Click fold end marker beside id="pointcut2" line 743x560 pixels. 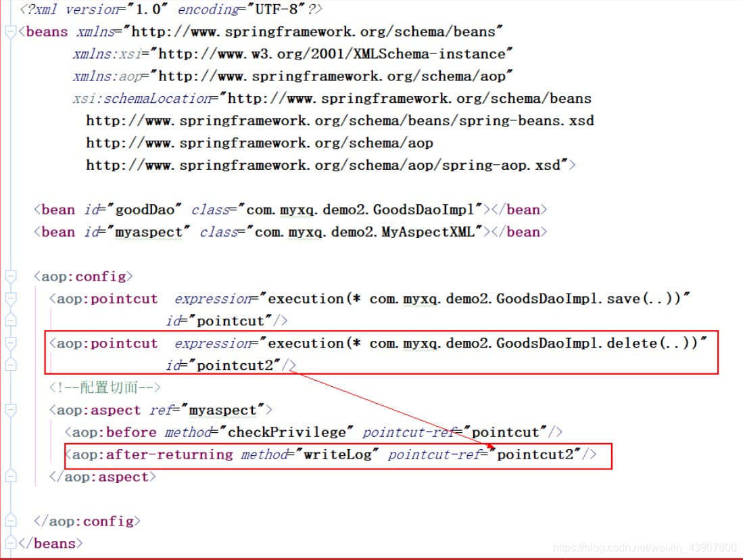tap(10, 365)
